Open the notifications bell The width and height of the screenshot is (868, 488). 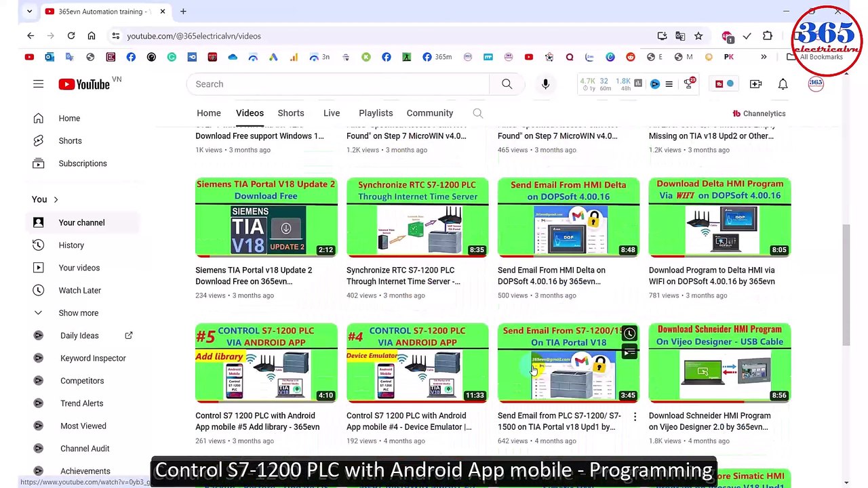pyautogui.click(x=783, y=84)
